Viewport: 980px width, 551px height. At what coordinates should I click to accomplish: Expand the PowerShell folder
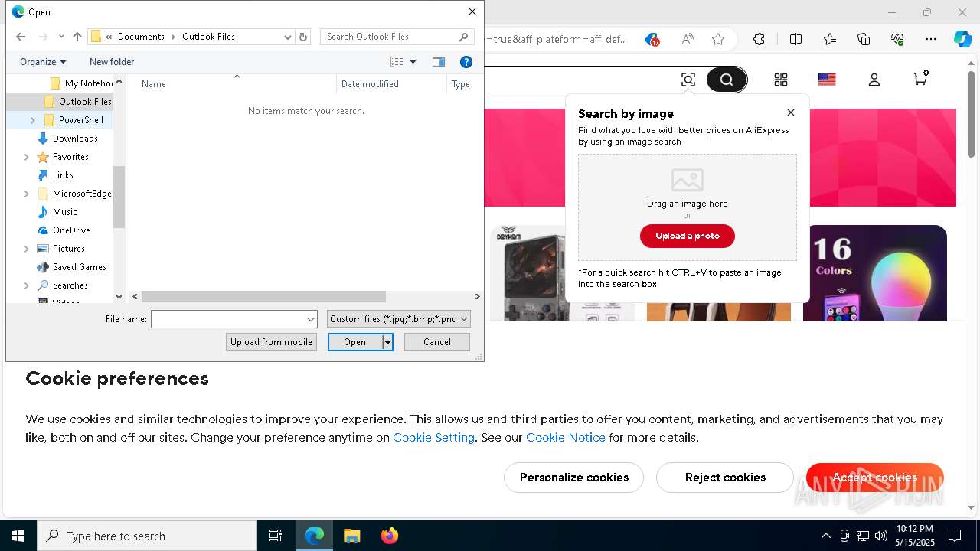[x=32, y=120]
